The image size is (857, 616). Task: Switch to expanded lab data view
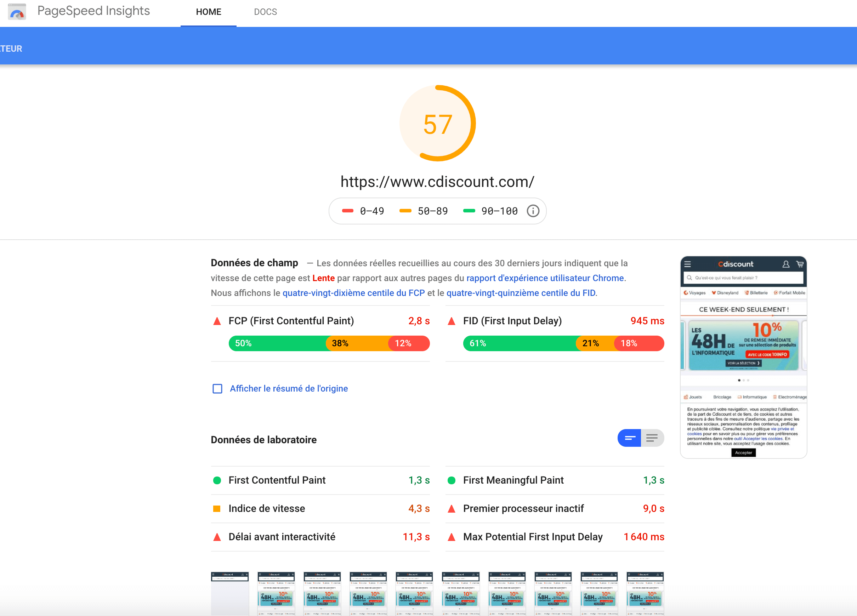652,438
